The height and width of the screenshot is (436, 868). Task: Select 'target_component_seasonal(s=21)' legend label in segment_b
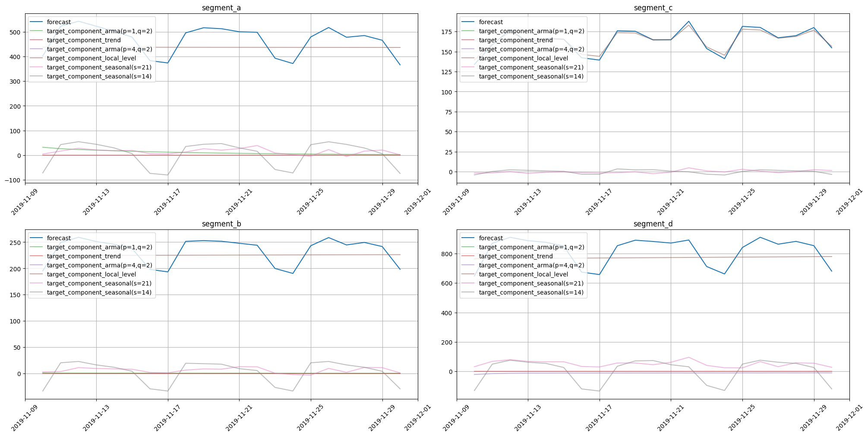point(99,283)
